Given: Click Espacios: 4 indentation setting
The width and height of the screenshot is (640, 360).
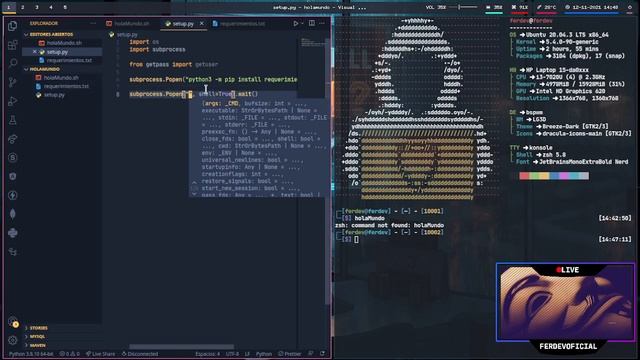Looking at the screenshot, I should click(x=207, y=354).
